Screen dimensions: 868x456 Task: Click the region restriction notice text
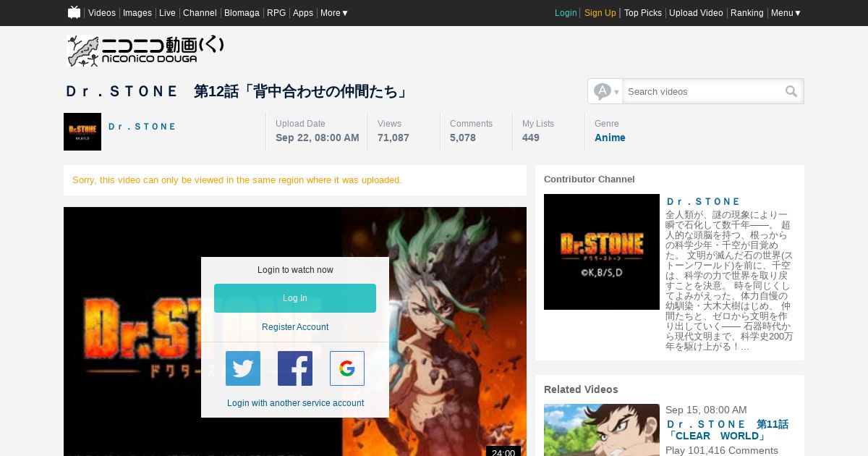coord(237,180)
